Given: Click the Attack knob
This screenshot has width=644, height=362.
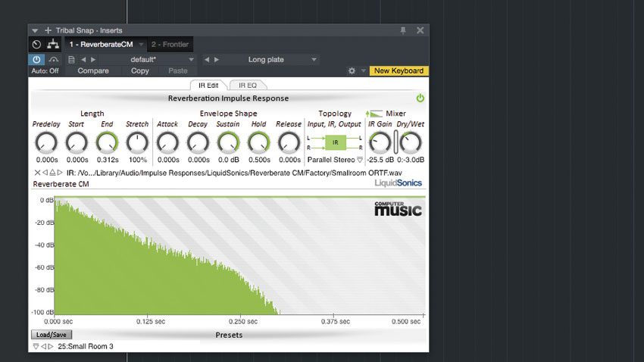Looking at the screenshot, I should [x=168, y=143].
